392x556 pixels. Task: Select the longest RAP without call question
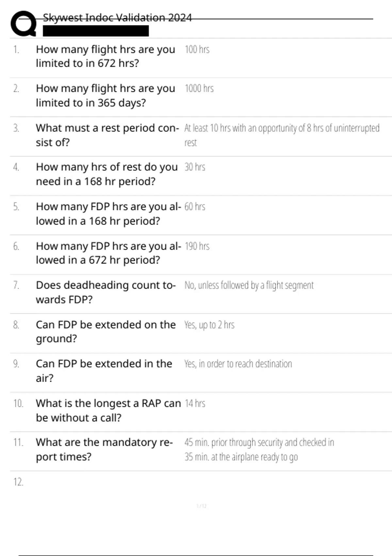[x=108, y=410]
